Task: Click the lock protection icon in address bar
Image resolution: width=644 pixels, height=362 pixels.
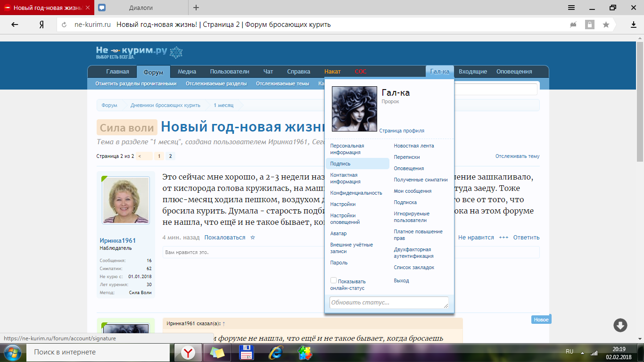Action: (589, 25)
